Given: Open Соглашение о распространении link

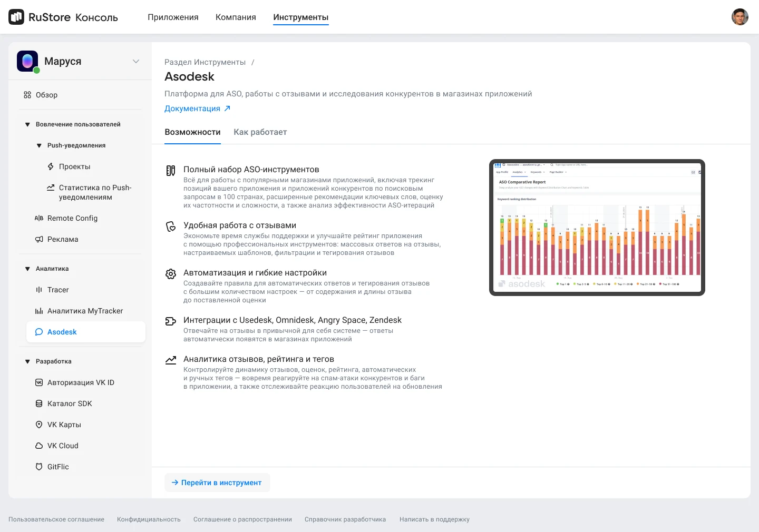Looking at the screenshot, I should pos(242,519).
